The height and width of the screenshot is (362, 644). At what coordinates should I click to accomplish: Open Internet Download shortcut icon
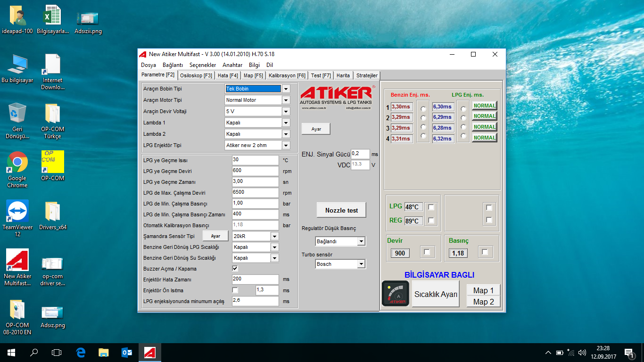[x=53, y=72]
